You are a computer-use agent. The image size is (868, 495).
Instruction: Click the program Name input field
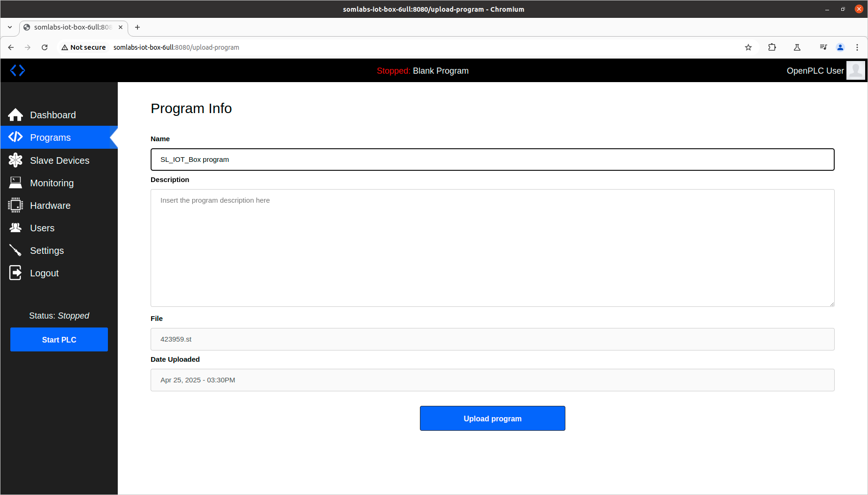[492, 160]
